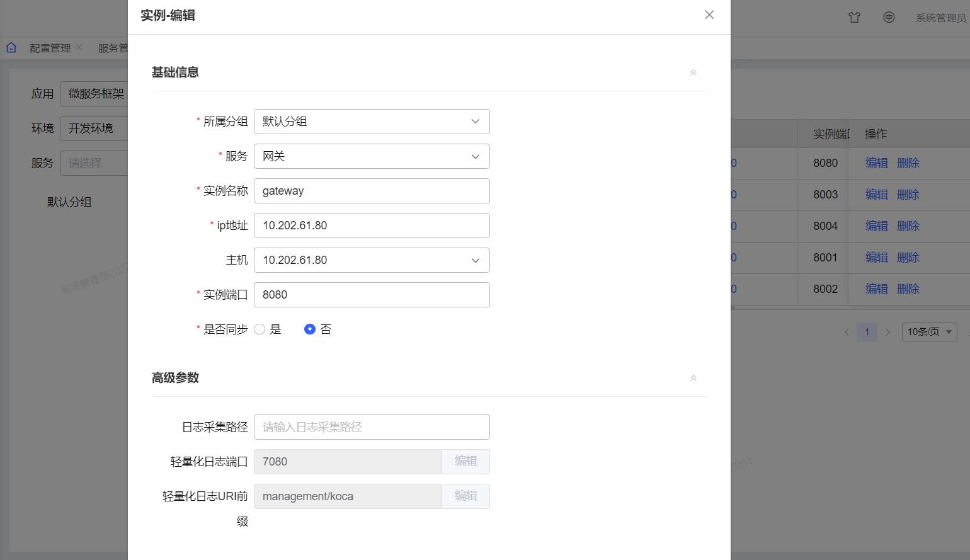The height and width of the screenshot is (560, 970).
Task: Go to the next page arrow
Action: 887,332
